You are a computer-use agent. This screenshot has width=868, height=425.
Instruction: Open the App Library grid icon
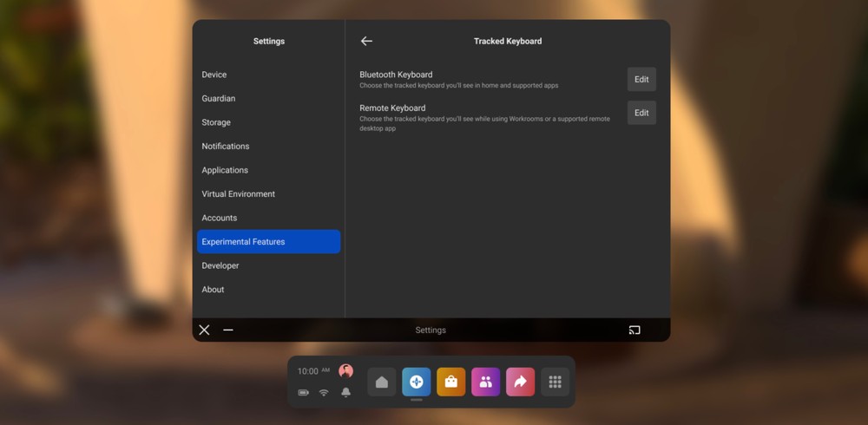click(x=556, y=382)
